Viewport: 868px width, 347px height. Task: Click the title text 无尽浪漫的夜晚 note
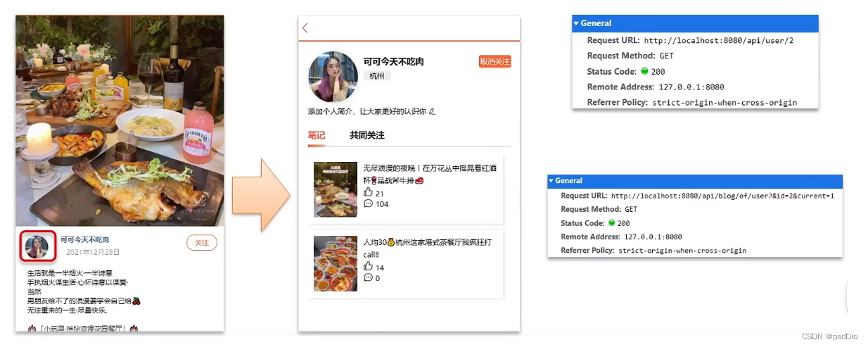pos(430,175)
